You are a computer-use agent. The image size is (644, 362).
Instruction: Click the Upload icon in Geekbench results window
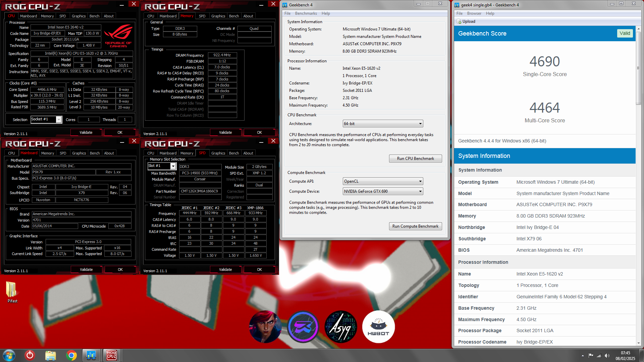click(x=459, y=21)
